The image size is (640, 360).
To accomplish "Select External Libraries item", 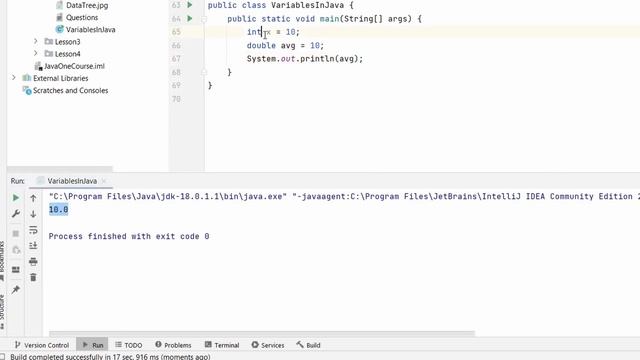I will pos(60,78).
